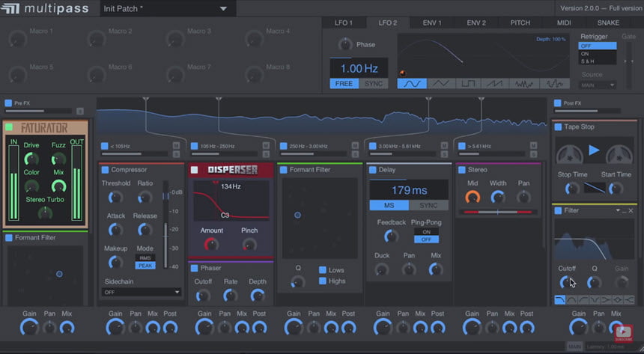The image size is (644, 354).
Task: Disable the Delay module
Action: coord(373,170)
